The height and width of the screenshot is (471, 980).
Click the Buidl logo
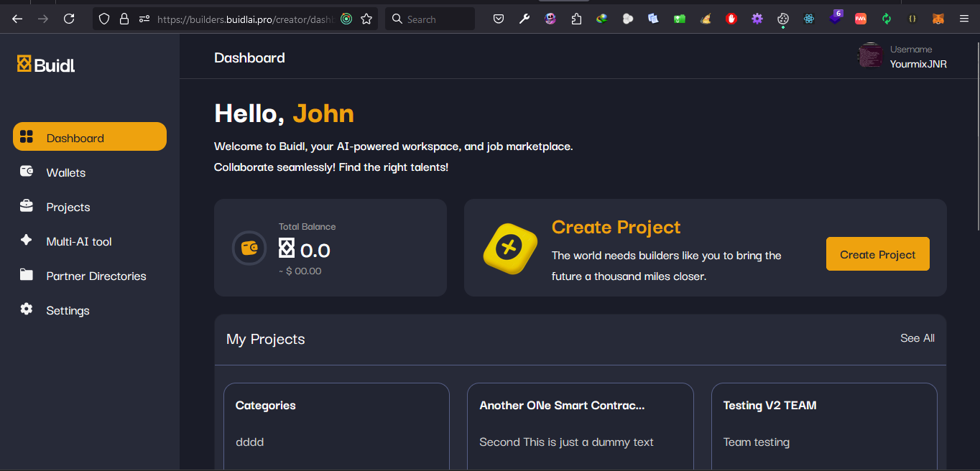(x=45, y=64)
